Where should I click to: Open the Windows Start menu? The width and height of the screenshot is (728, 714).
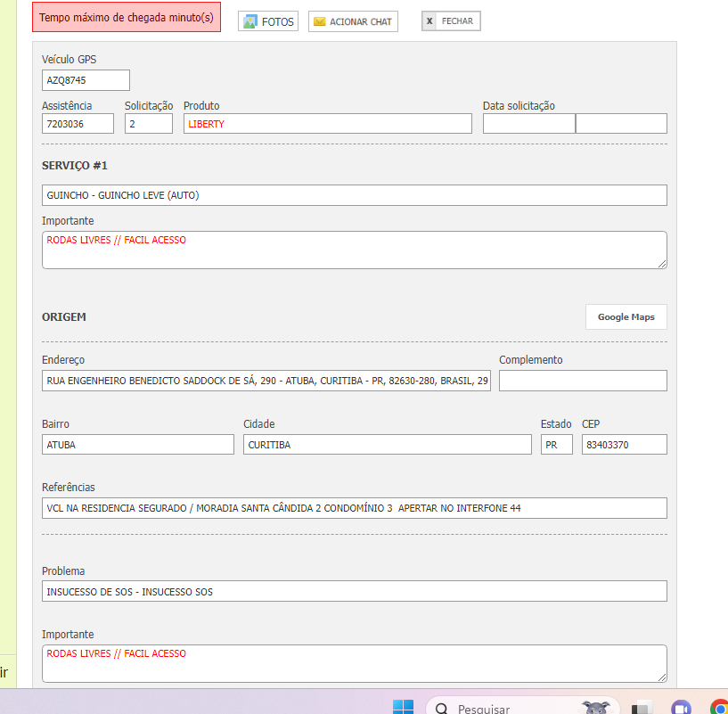(403, 707)
